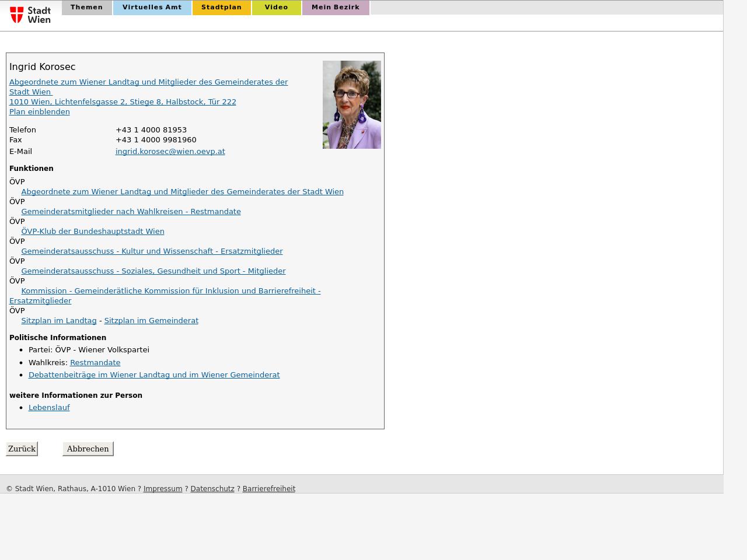Open the Lebenslauf link
Screen dimensions: 747x560
(x=49, y=407)
